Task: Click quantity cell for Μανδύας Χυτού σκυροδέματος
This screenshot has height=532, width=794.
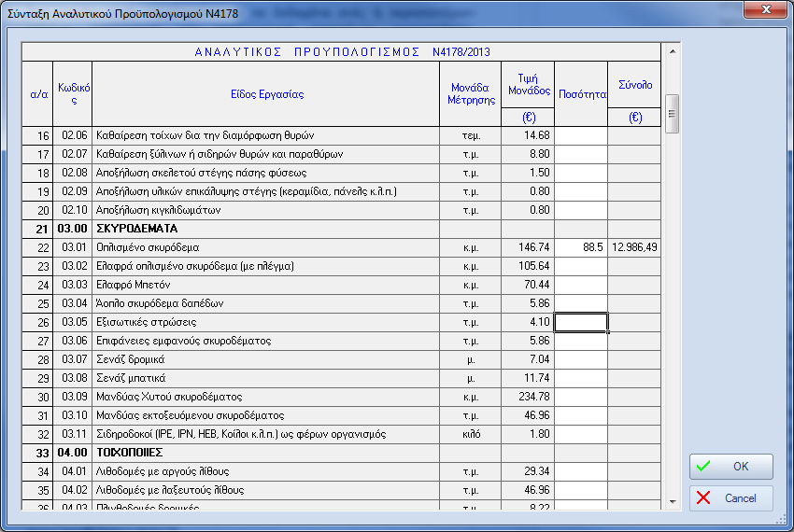Action: click(581, 398)
